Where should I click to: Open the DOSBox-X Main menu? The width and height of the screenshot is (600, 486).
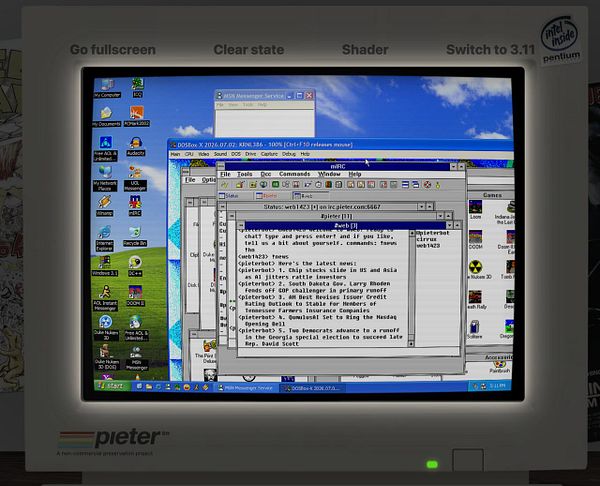tap(175, 154)
